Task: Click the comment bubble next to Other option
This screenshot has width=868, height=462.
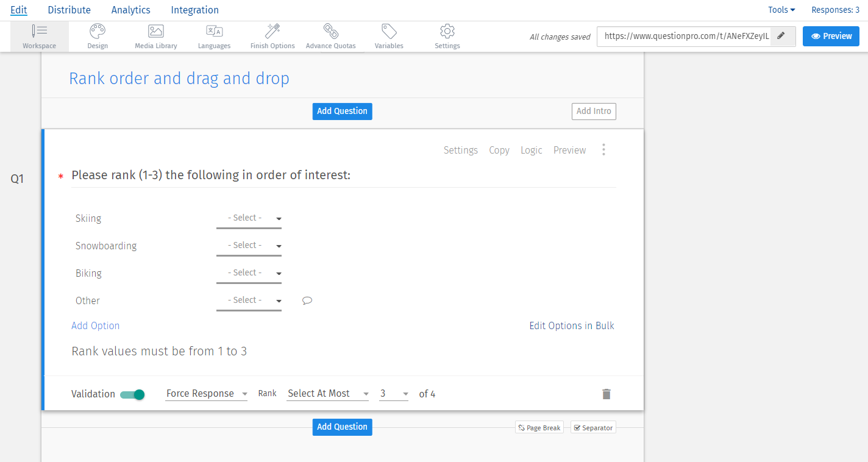Action: (307, 300)
